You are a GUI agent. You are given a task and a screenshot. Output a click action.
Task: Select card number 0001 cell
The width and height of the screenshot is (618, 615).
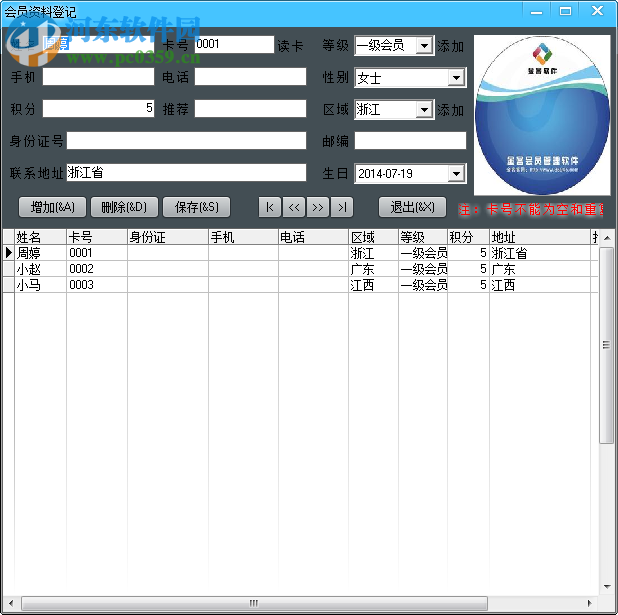97,253
